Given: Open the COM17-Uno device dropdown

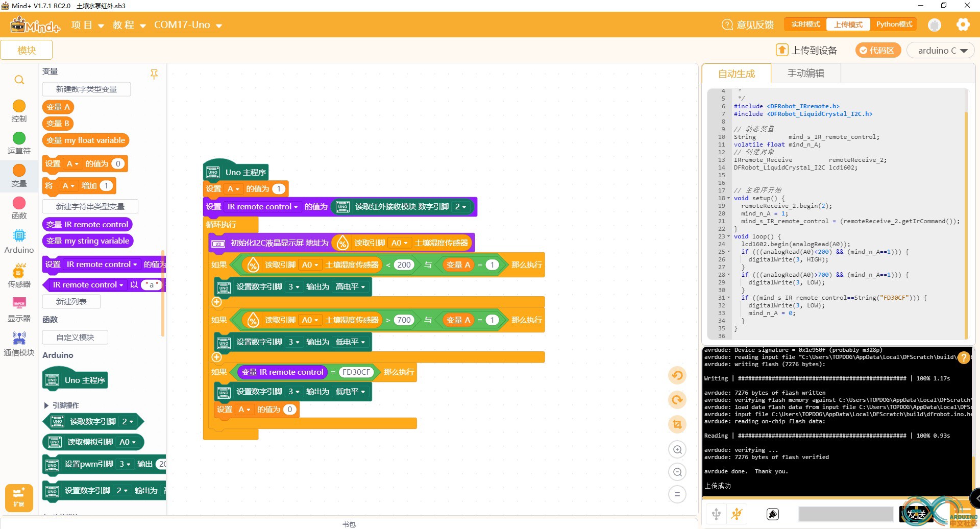Looking at the screenshot, I should (x=188, y=25).
